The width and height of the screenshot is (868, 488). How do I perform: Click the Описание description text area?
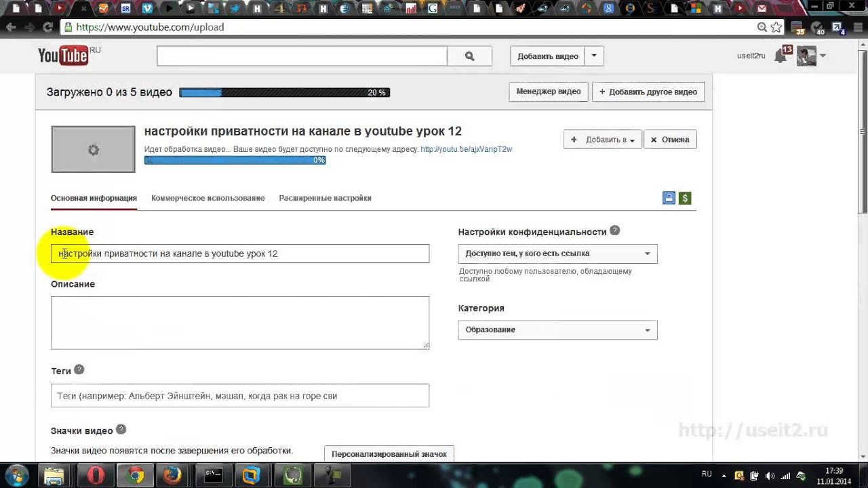point(240,323)
